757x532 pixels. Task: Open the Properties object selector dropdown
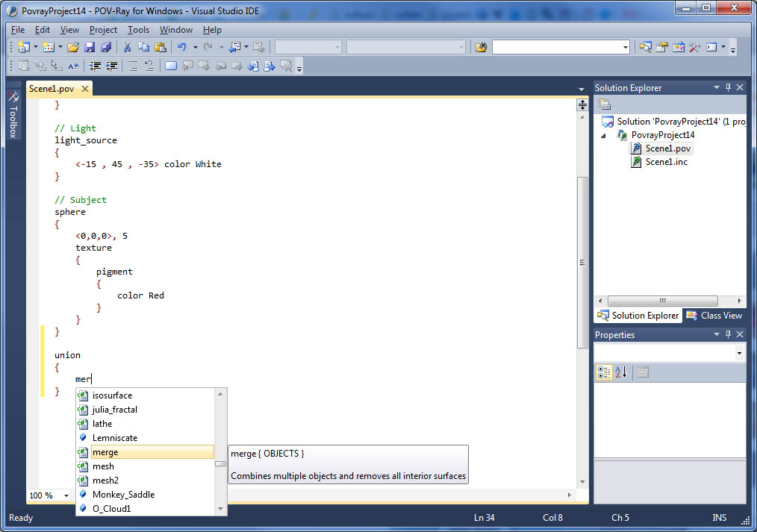tap(739, 353)
